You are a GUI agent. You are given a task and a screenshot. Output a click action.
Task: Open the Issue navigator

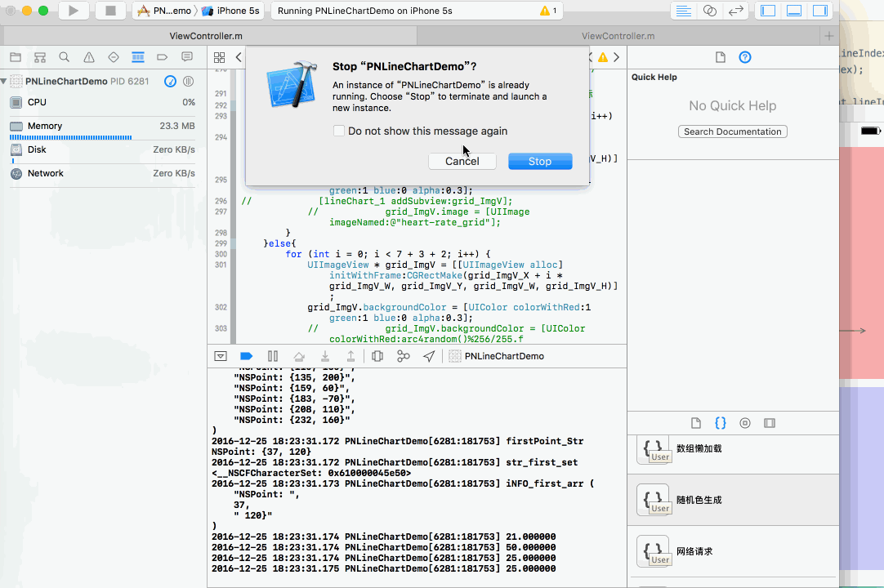coord(89,57)
